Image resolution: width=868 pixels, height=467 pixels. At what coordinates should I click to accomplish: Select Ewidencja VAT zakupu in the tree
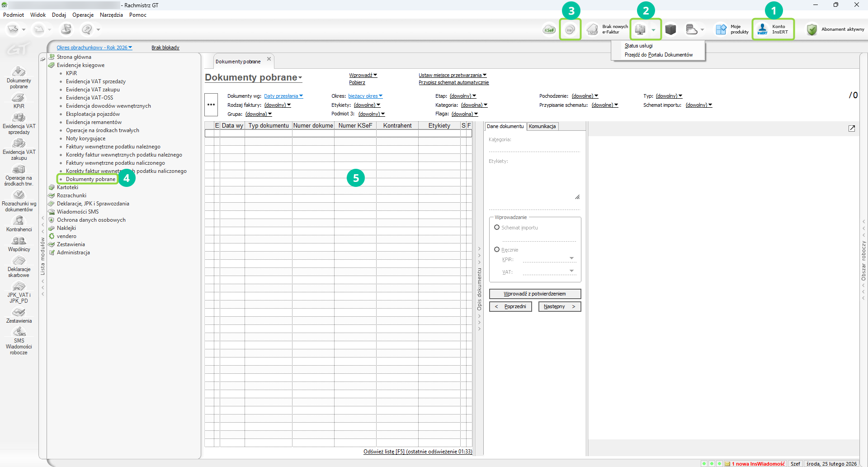pos(93,90)
